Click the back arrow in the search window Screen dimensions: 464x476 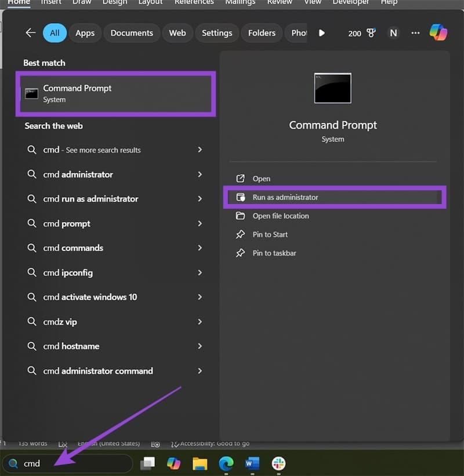click(x=30, y=33)
